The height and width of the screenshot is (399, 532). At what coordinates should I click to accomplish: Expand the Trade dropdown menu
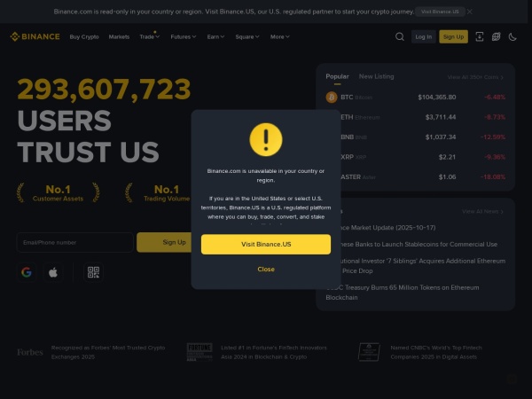click(x=149, y=36)
